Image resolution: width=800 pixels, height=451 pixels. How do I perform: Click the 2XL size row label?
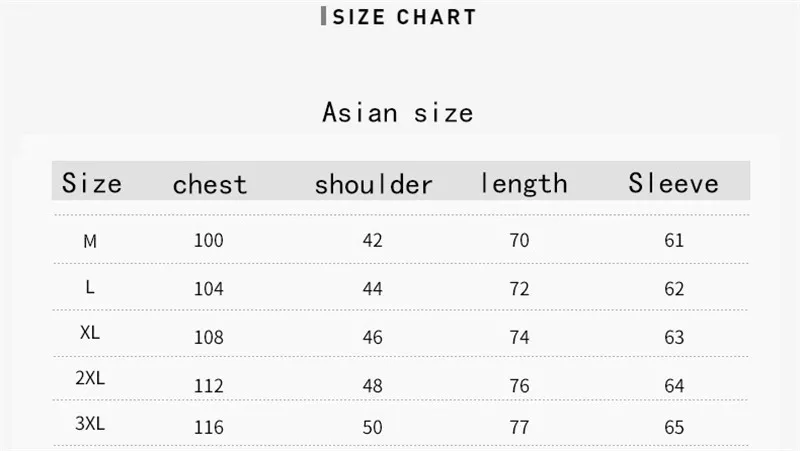click(x=90, y=378)
